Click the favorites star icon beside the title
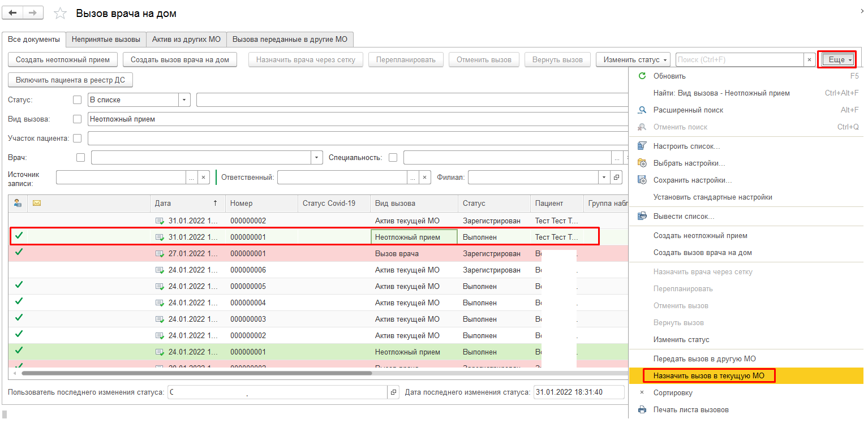The height and width of the screenshot is (432, 868). (60, 14)
